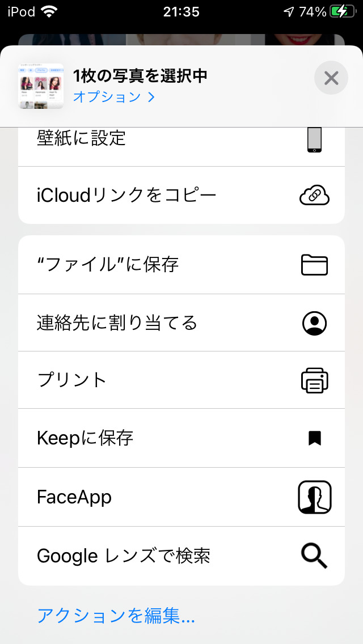Viewport: 363px width, 644px height.
Task: Tap the selected photo thumbnail
Action: tap(41, 86)
